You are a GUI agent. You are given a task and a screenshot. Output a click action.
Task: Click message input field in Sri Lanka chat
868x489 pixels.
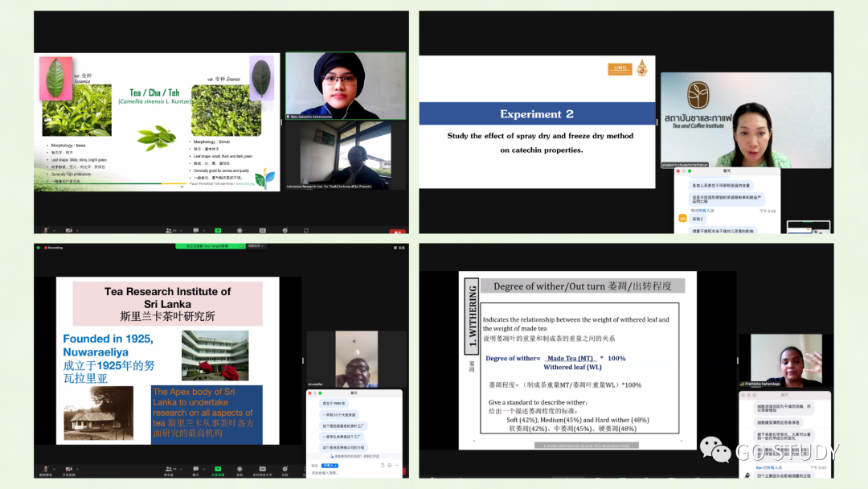point(354,472)
